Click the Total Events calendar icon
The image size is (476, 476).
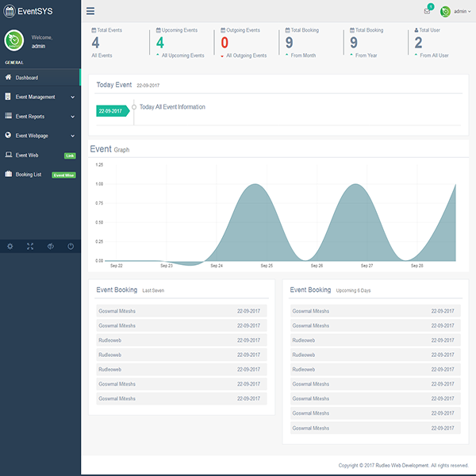tap(94, 30)
